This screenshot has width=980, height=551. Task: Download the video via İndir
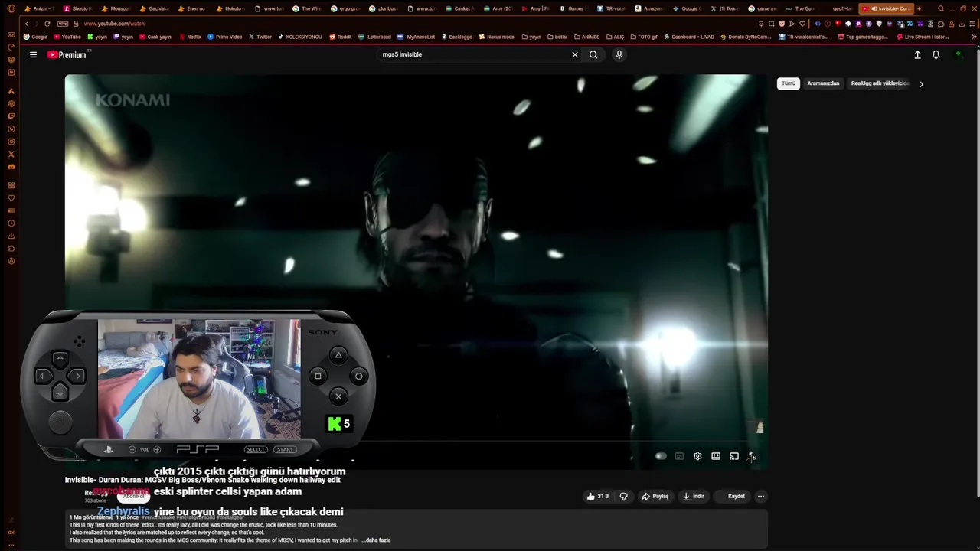tap(693, 496)
